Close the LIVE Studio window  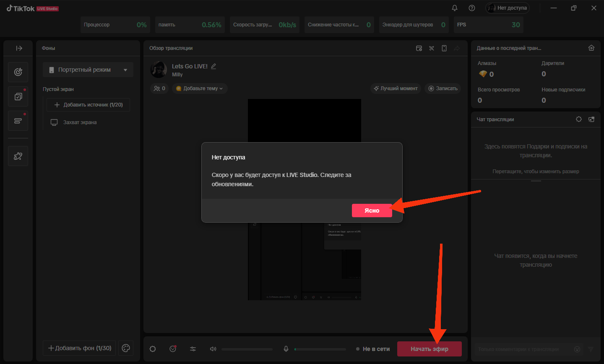[594, 8]
